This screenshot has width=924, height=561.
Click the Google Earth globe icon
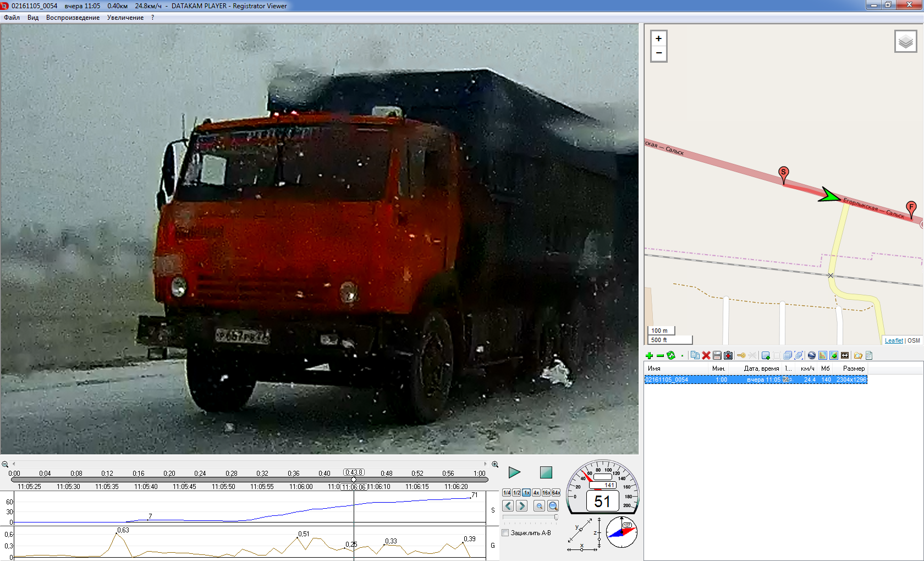click(812, 356)
